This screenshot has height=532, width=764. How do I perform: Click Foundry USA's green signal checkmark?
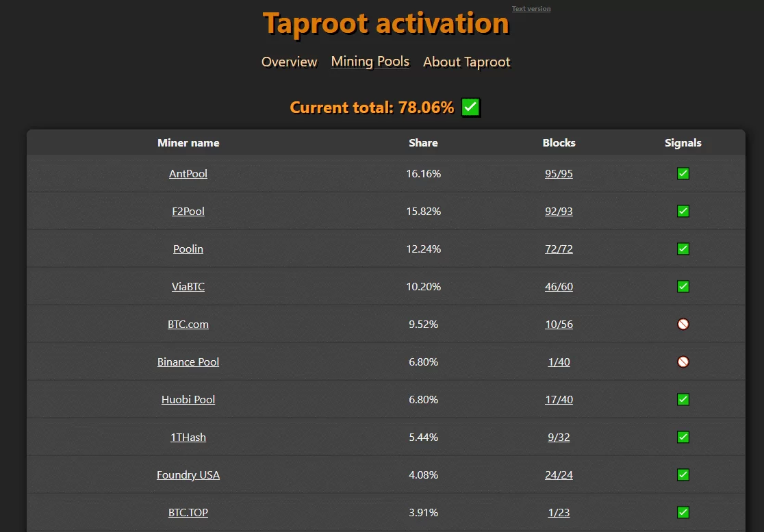click(x=683, y=475)
